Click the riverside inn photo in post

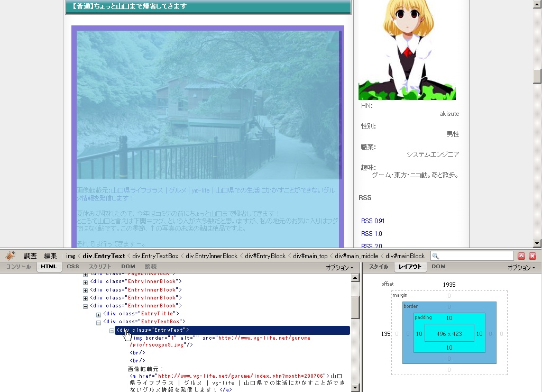point(208,105)
